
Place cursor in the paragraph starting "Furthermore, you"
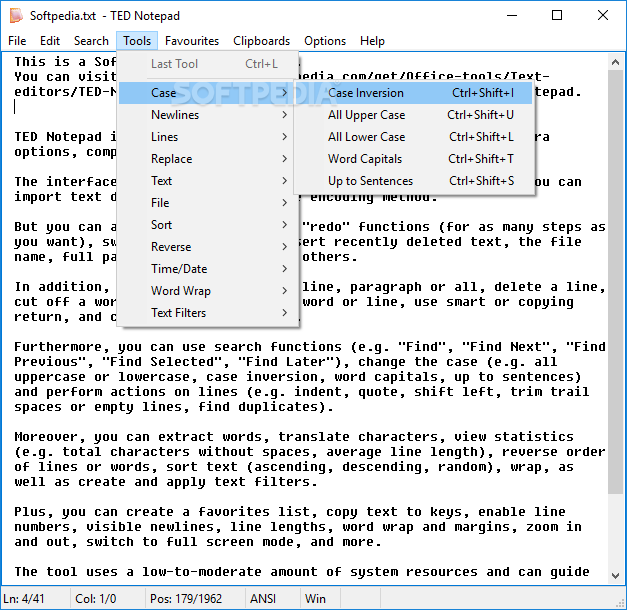310,377
